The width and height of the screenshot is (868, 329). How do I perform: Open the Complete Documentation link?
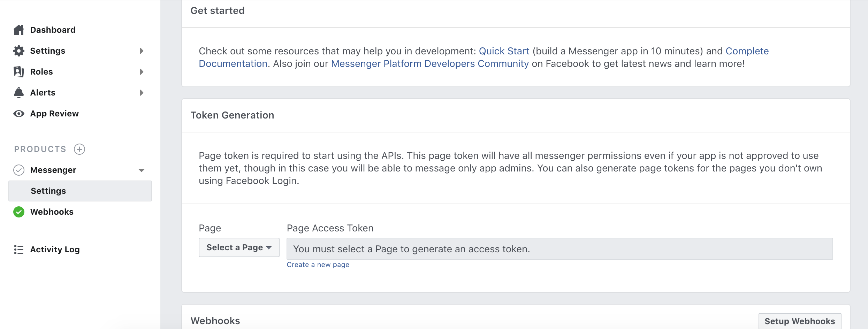point(747,51)
